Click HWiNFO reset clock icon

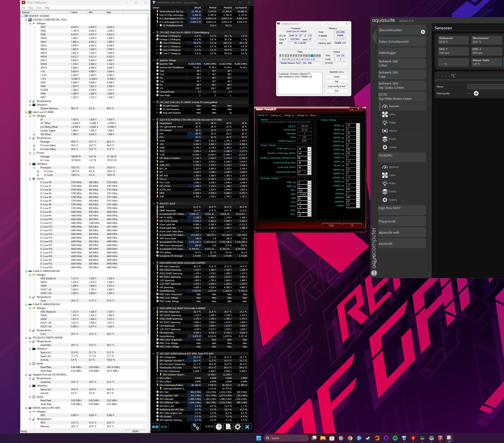pos(219,427)
